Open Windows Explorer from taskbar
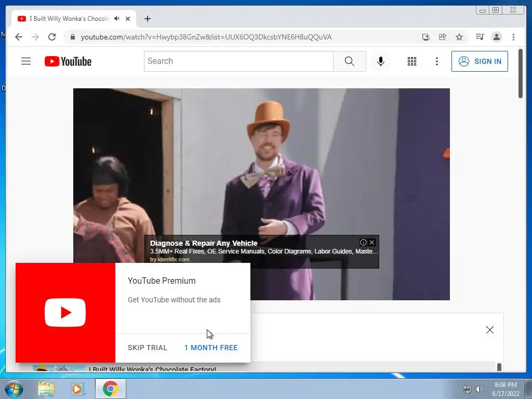 [46, 389]
